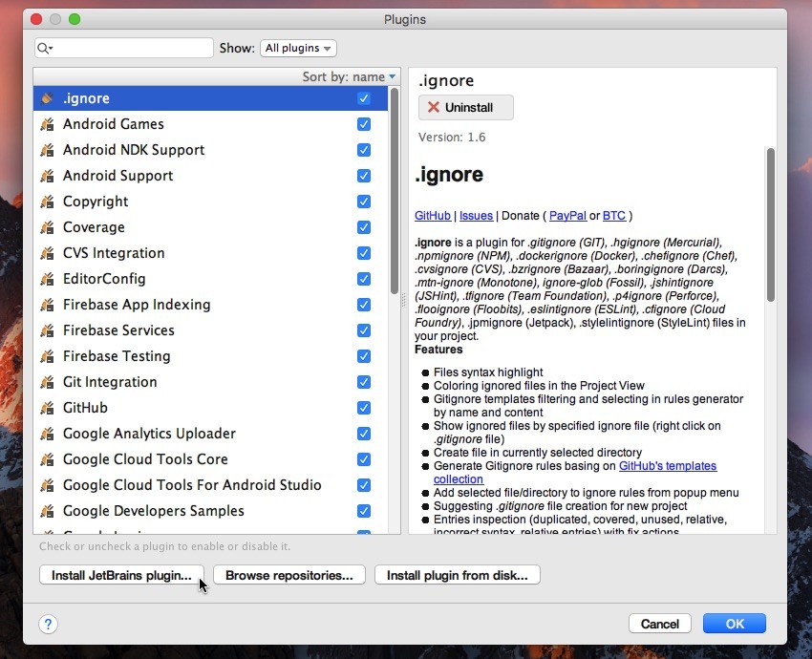Viewport: 812px width, 659px height.
Task: Disable the CVS Integration checkbox
Action: pos(364,253)
